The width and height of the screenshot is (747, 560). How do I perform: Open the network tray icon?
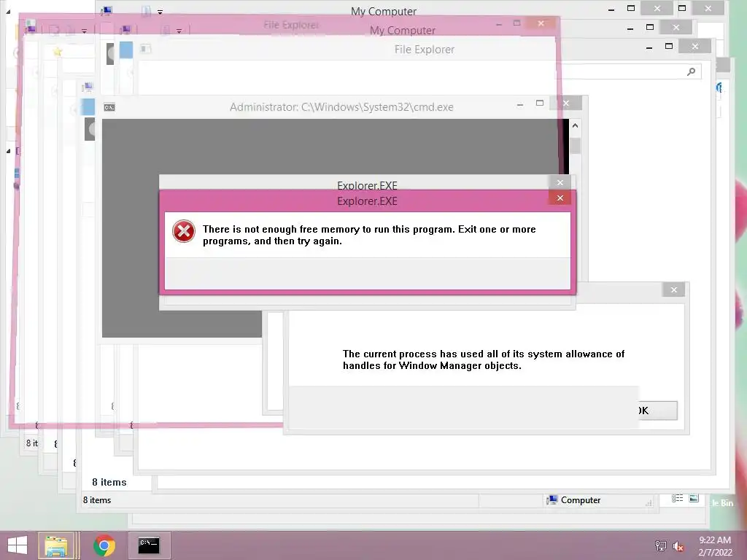660,546
